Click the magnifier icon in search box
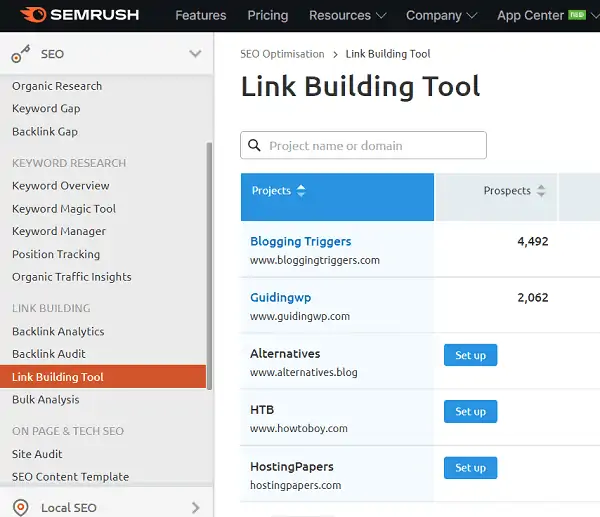The image size is (600, 517). tap(254, 145)
